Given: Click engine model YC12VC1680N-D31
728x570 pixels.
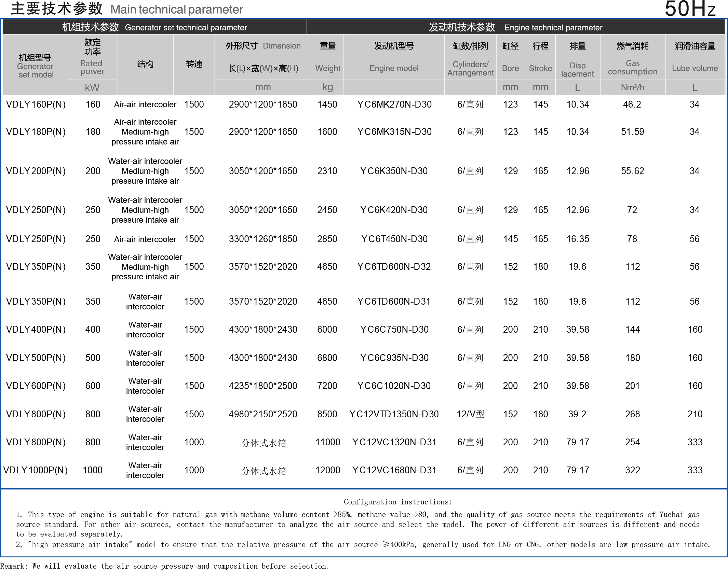Looking at the screenshot, I should click(x=394, y=470).
